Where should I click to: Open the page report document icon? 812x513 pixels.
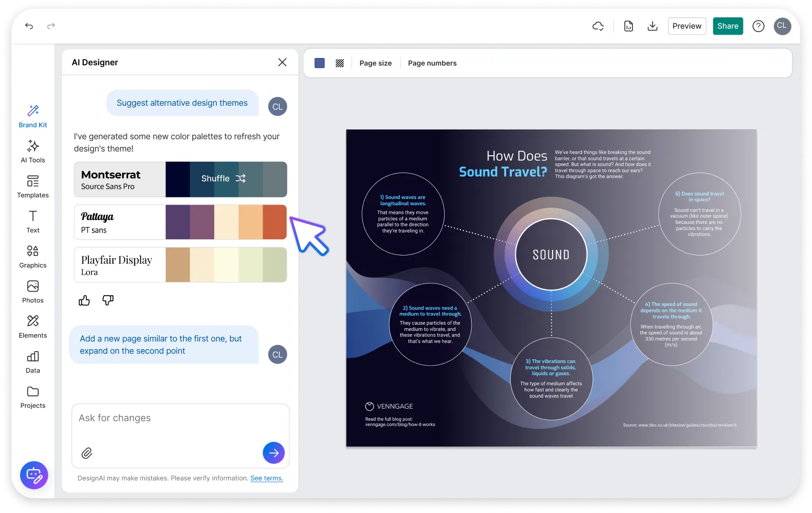point(629,26)
